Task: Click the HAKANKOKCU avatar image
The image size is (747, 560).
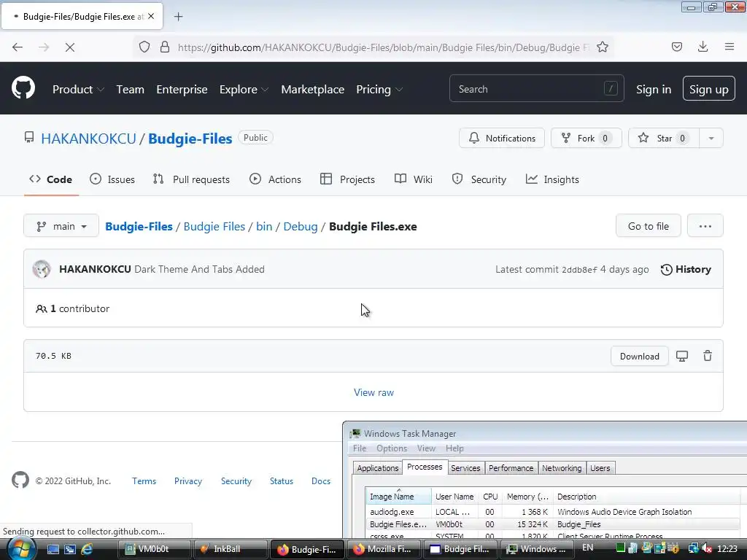Action: point(42,269)
